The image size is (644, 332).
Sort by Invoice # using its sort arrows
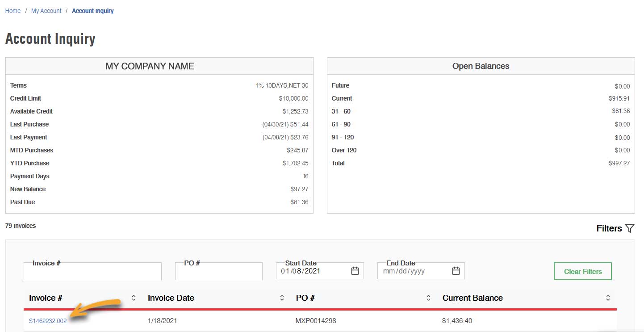tap(134, 298)
